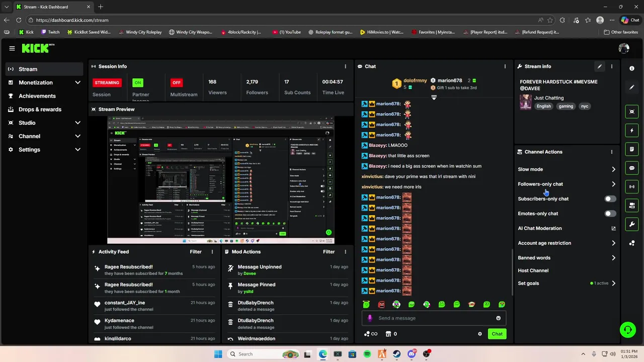Image resolution: width=644 pixels, height=362 pixels.
Task: Click the green circle icon in the stream preview corner
Action: coord(329,232)
